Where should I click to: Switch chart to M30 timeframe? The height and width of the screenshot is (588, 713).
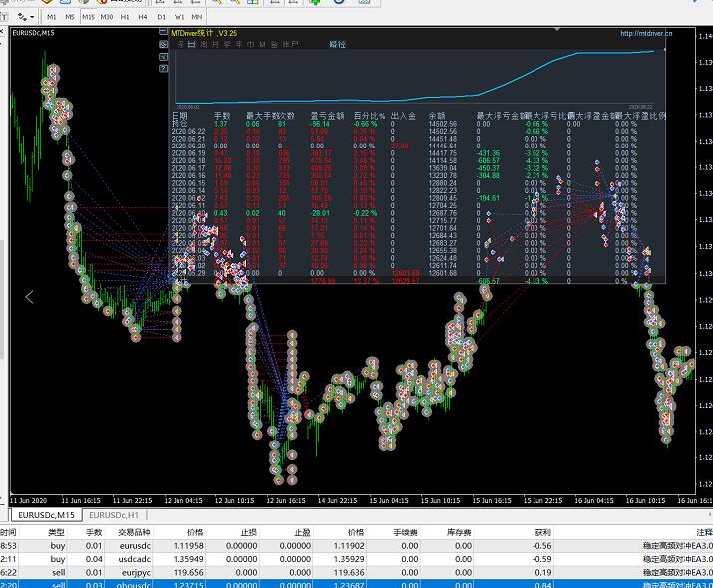pos(107,17)
